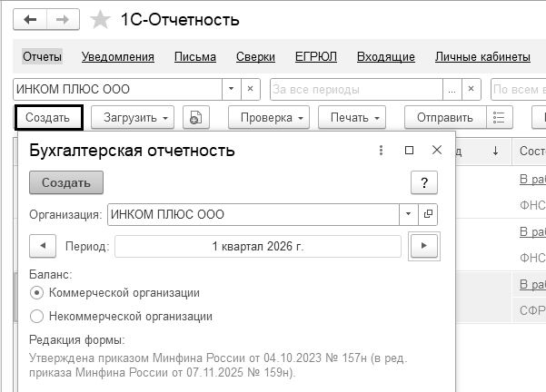Screen dimensions: 546x392
Task: Switch to the Сверки tab
Action: [255, 56]
